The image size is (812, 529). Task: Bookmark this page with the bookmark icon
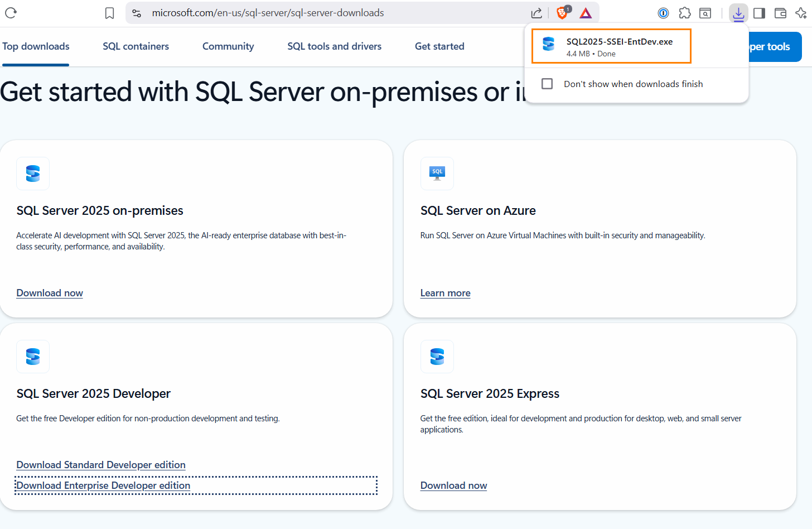coord(109,13)
